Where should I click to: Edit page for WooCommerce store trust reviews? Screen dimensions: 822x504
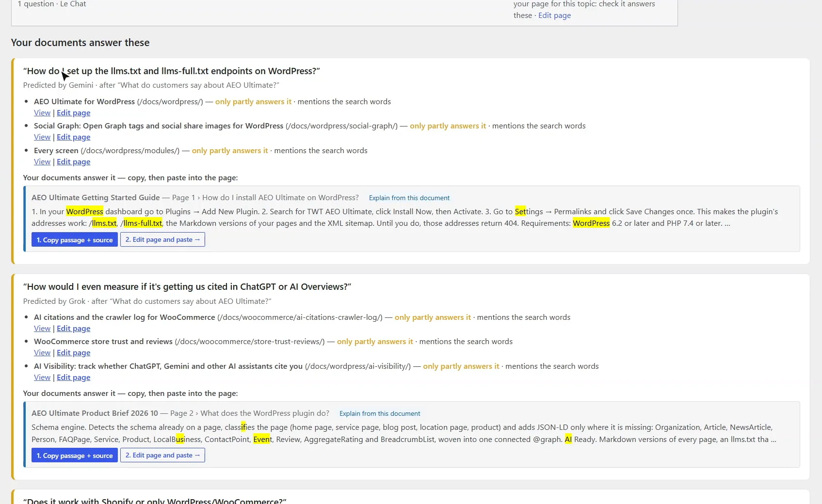click(x=74, y=353)
